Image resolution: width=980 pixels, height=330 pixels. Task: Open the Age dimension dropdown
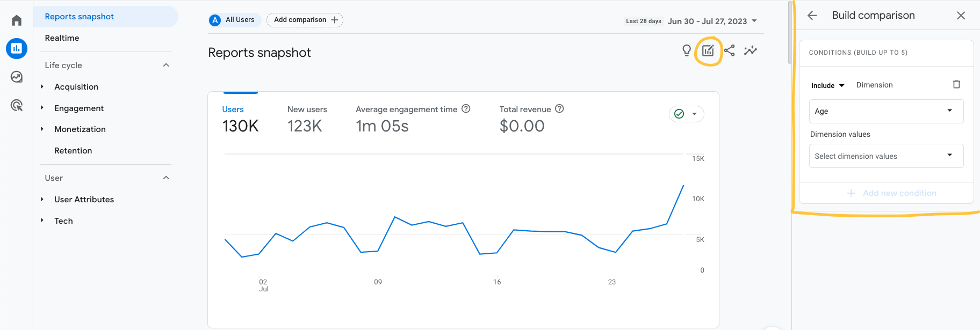(886, 111)
